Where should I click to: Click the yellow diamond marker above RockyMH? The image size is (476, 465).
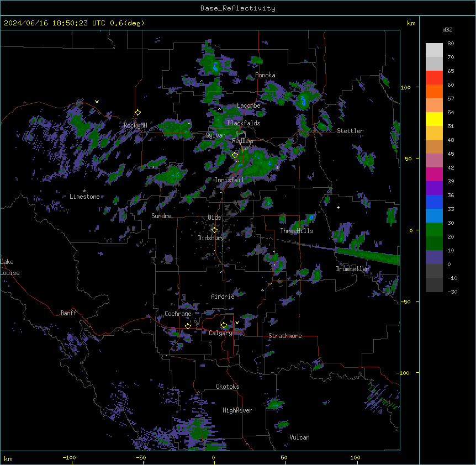tap(137, 112)
